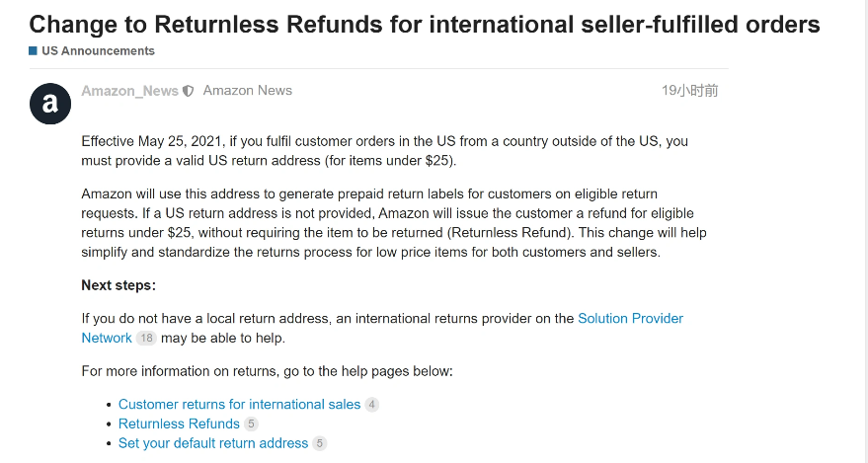Click the blue US Announcements category square
The image size is (868, 463).
[34, 50]
